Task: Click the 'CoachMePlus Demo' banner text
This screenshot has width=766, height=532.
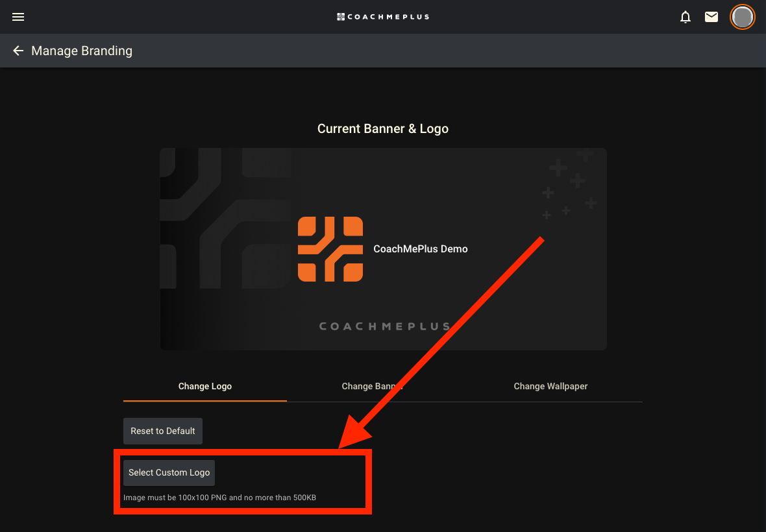Action: point(421,249)
